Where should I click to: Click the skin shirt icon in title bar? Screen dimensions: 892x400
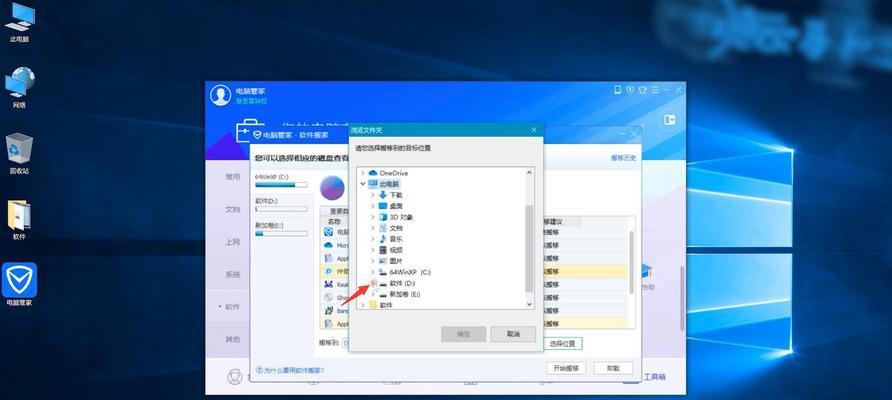coord(643,90)
